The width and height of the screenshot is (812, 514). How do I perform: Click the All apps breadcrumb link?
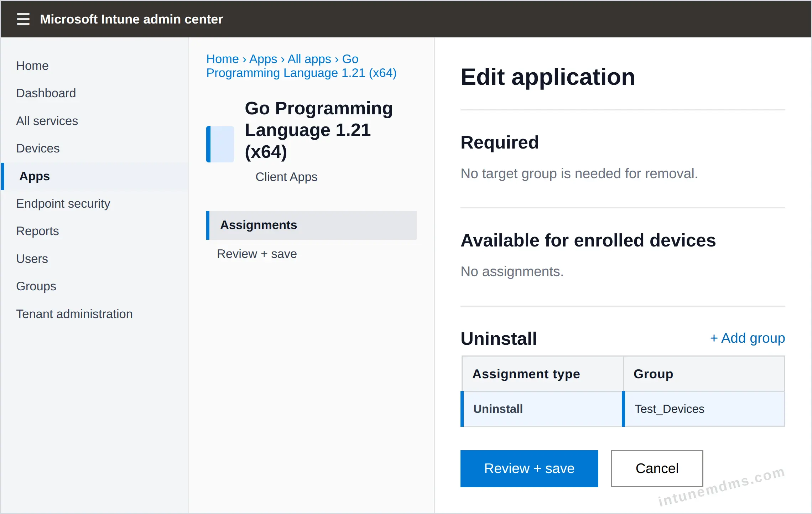click(x=309, y=59)
